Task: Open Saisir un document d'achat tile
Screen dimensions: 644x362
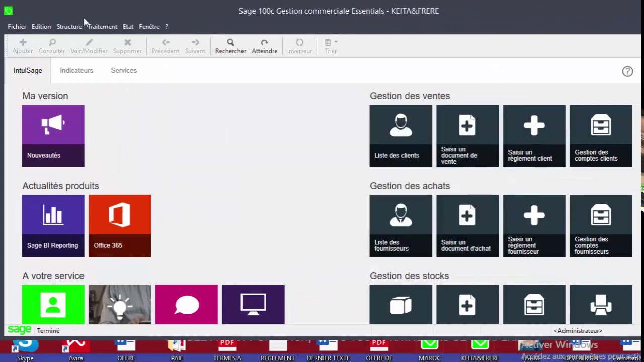Action: tap(467, 226)
